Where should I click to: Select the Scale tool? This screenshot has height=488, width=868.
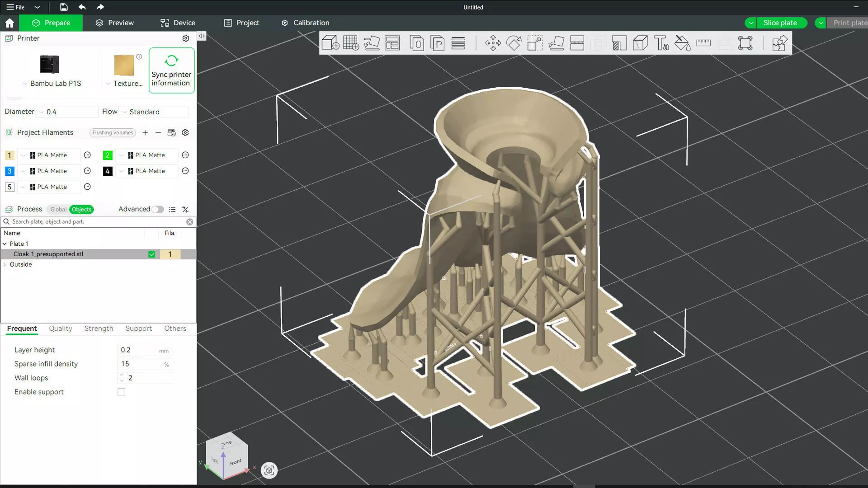click(x=535, y=43)
